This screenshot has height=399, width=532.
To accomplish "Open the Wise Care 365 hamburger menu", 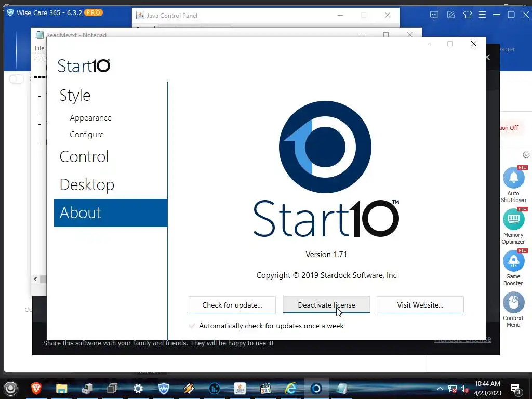I will point(482,15).
